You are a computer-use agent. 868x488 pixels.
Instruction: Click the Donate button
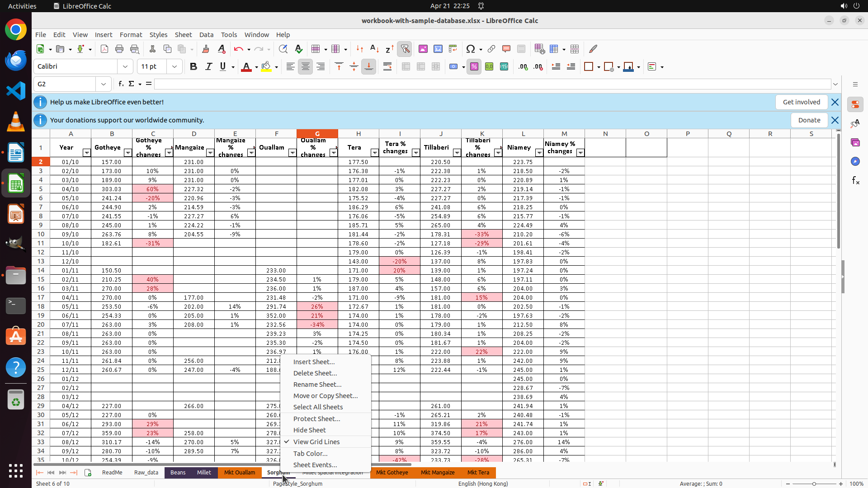click(809, 120)
